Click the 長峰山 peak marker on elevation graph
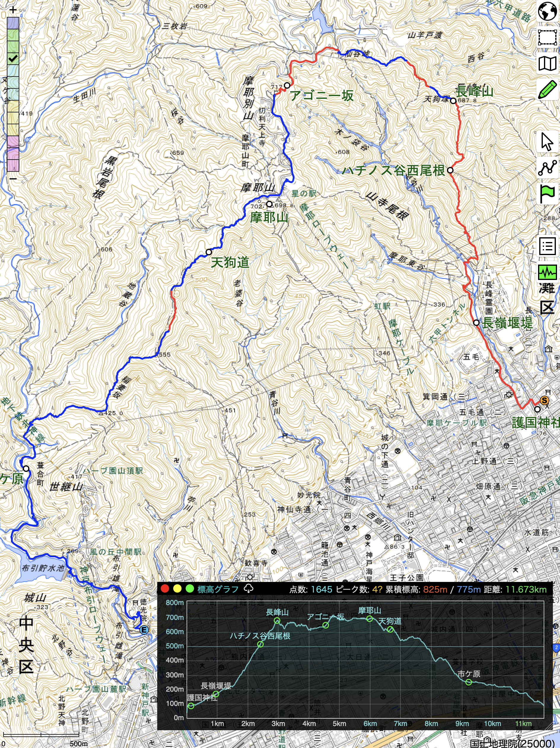 click(x=277, y=620)
